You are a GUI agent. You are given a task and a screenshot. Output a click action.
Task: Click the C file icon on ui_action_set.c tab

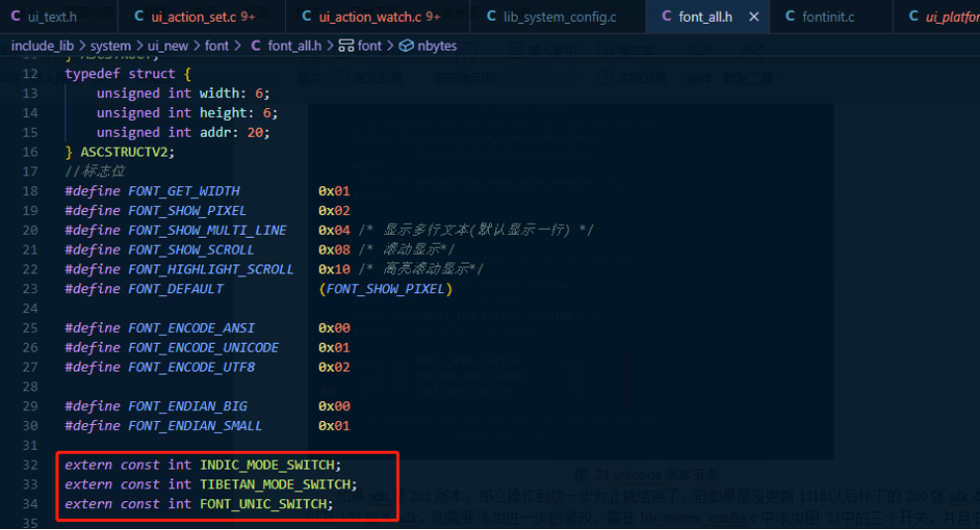140,16
